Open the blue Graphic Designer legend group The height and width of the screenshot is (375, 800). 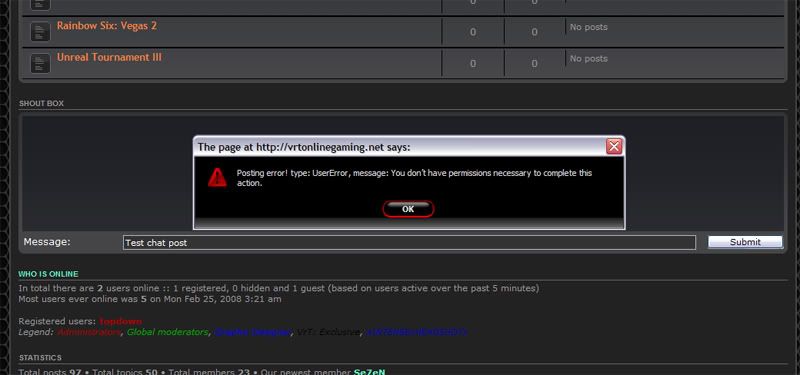coord(253,332)
